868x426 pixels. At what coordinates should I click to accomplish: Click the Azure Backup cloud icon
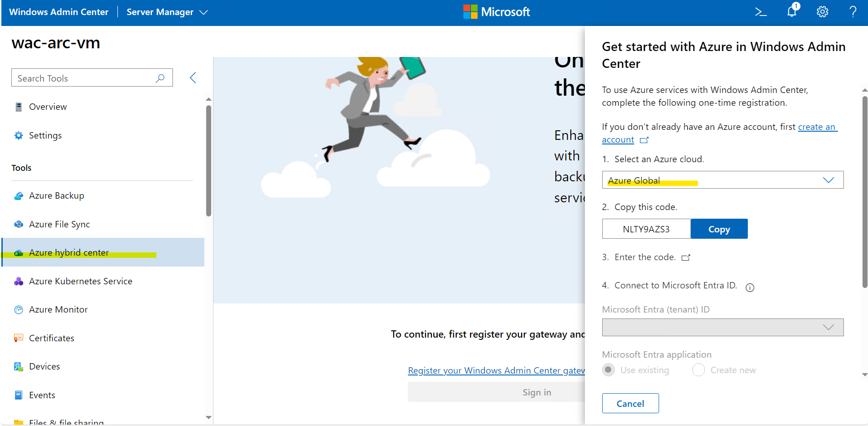[x=19, y=196]
